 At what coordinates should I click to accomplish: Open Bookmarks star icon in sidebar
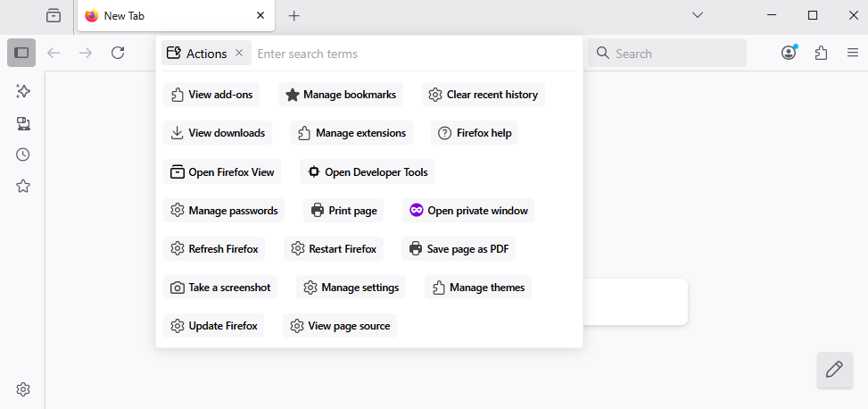(x=23, y=186)
